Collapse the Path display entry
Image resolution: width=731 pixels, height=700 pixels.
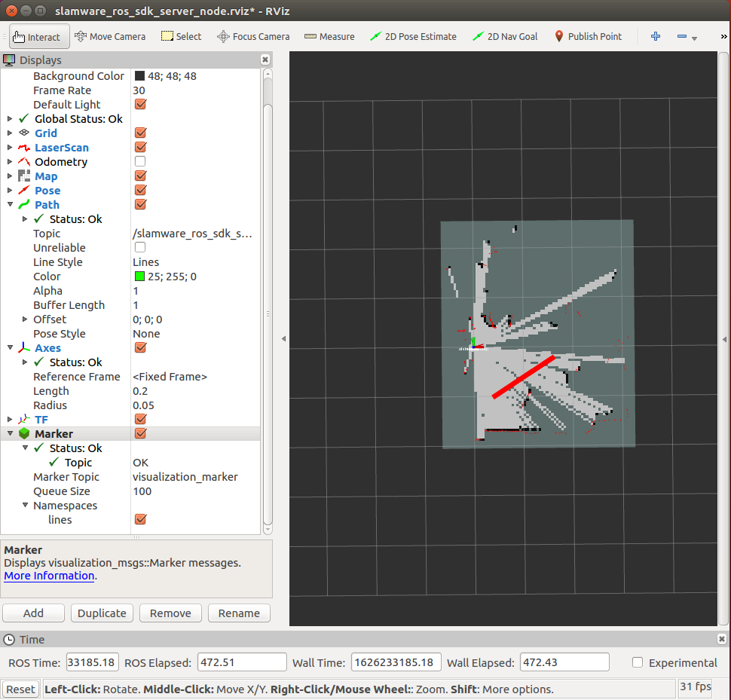pyautogui.click(x=11, y=204)
